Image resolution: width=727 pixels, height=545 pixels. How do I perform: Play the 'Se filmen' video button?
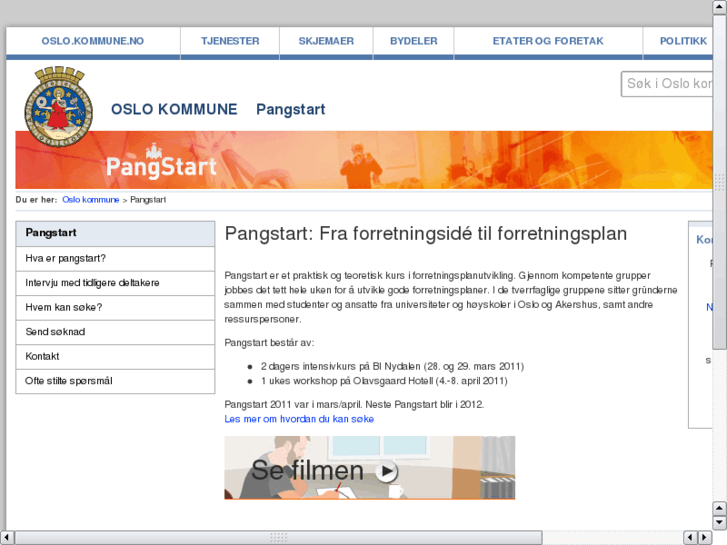point(386,471)
